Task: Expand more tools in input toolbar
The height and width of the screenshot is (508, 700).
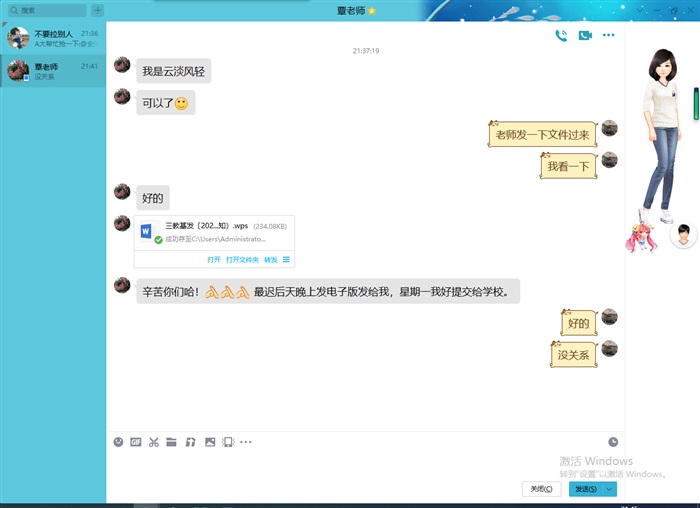Action: (246, 442)
